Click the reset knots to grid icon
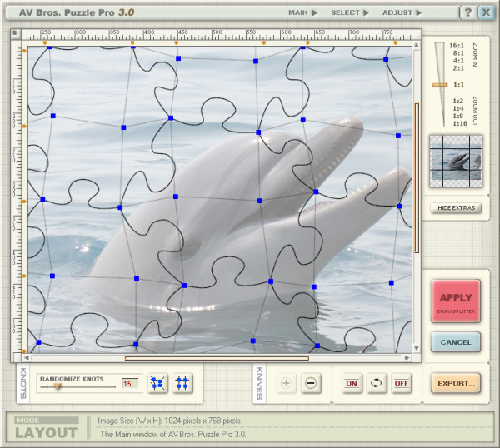 pyautogui.click(x=182, y=383)
